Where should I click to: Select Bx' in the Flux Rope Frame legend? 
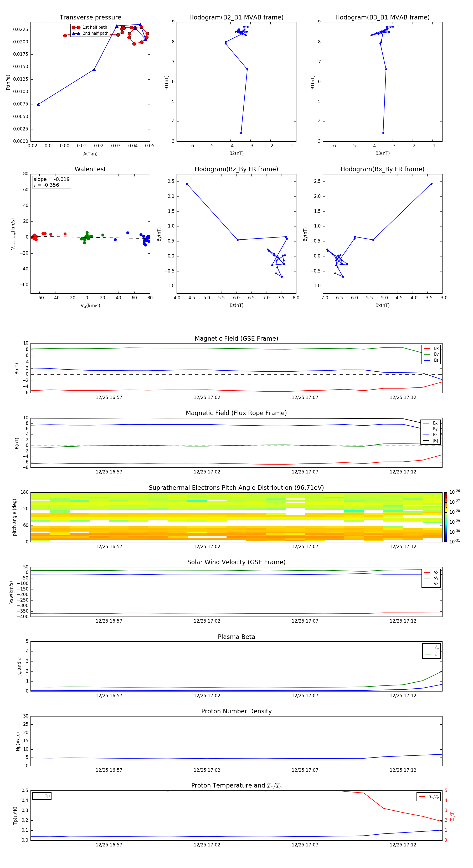431,423
